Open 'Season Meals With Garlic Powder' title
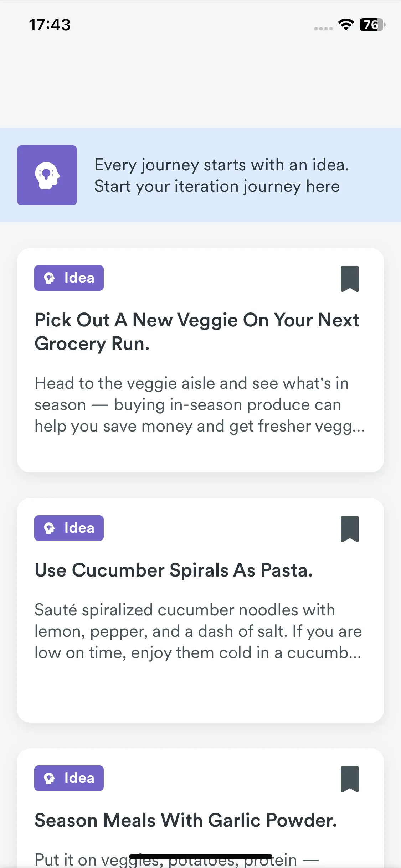The image size is (401, 868). [x=186, y=820]
